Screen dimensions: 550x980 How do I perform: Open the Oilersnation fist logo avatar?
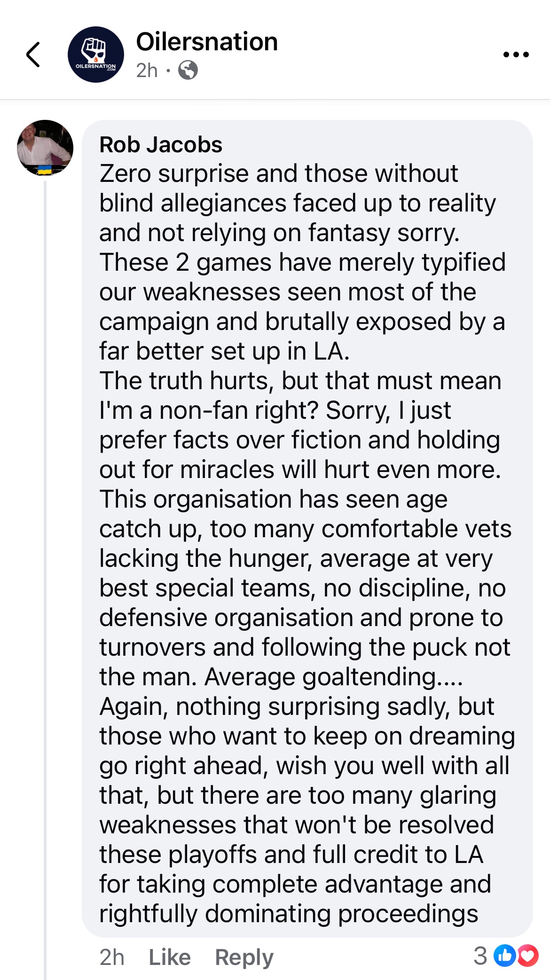96,55
